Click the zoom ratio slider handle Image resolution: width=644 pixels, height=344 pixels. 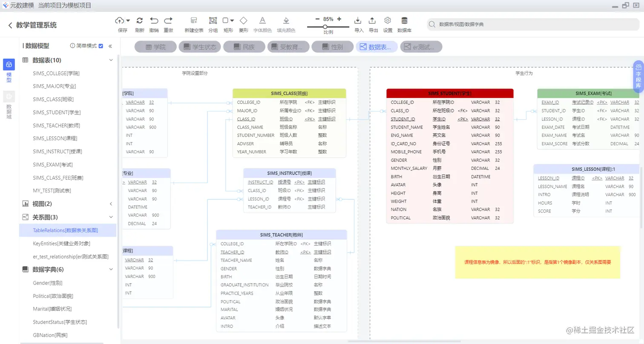[x=325, y=27]
